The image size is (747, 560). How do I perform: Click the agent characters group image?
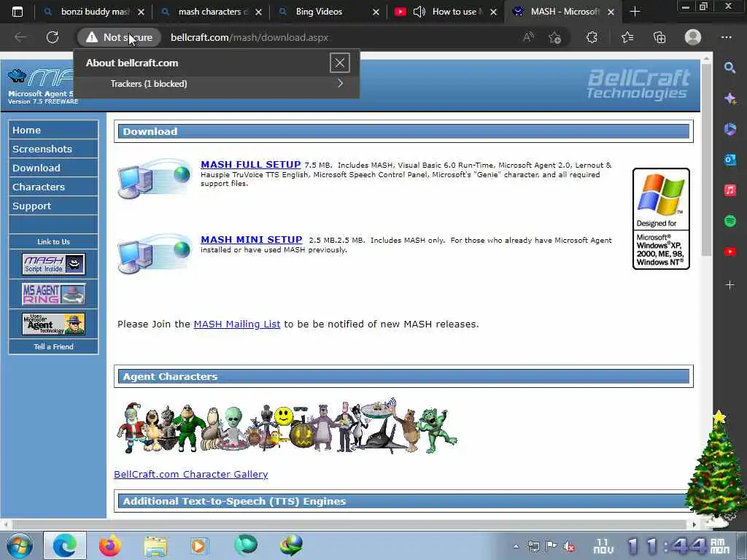coord(287,426)
